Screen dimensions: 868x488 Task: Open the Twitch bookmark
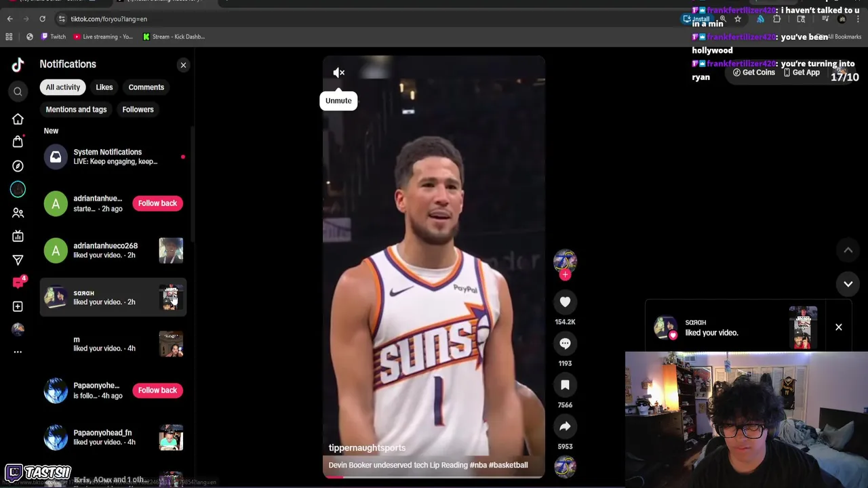pyautogui.click(x=54, y=37)
